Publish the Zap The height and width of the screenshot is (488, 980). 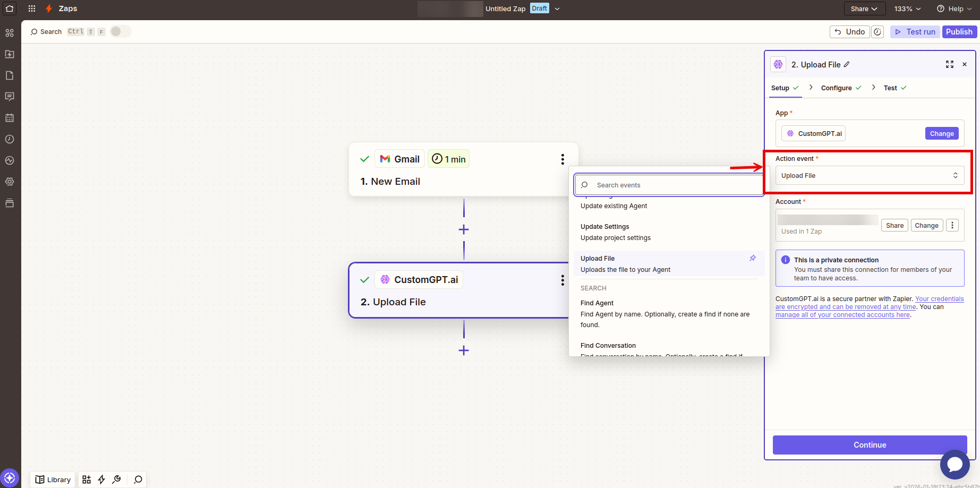tap(959, 32)
